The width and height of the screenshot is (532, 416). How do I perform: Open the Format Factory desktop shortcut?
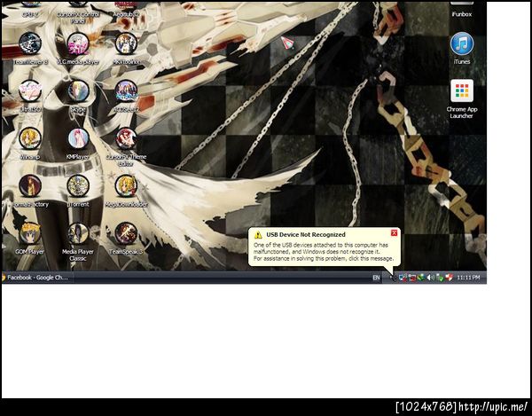(x=30, y=186)
